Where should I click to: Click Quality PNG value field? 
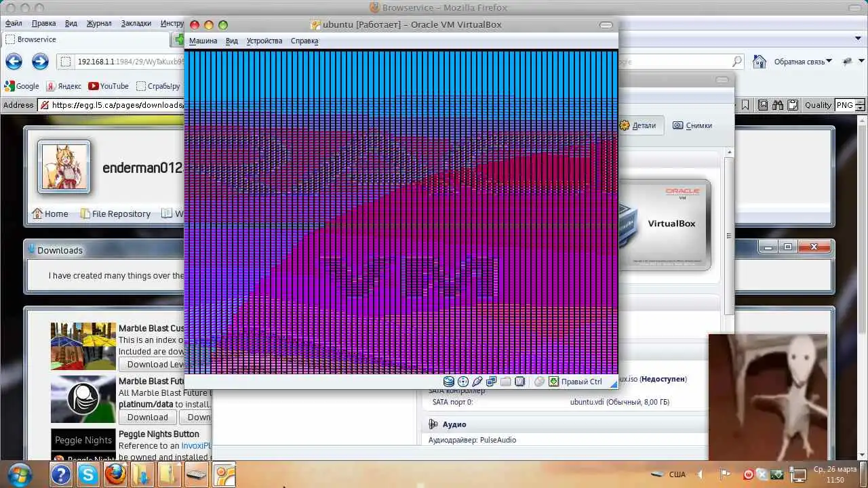pyautogui.click(x=845, y=105)
